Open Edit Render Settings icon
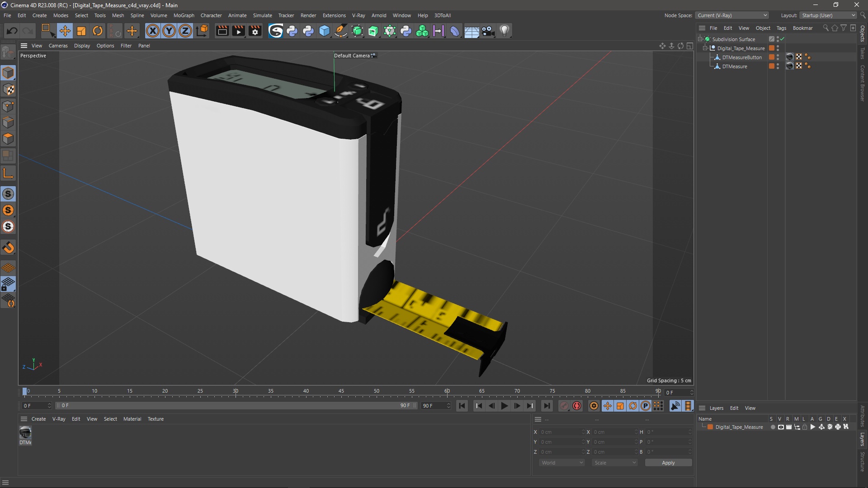The image size is (868, 488). (x=255, y=31)
